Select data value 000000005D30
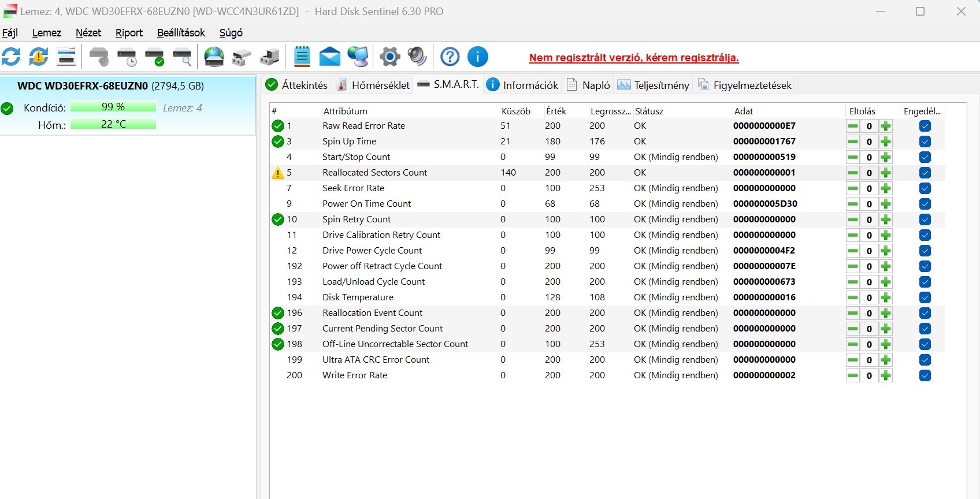This screenshot has width=980, height=499. 765,204
